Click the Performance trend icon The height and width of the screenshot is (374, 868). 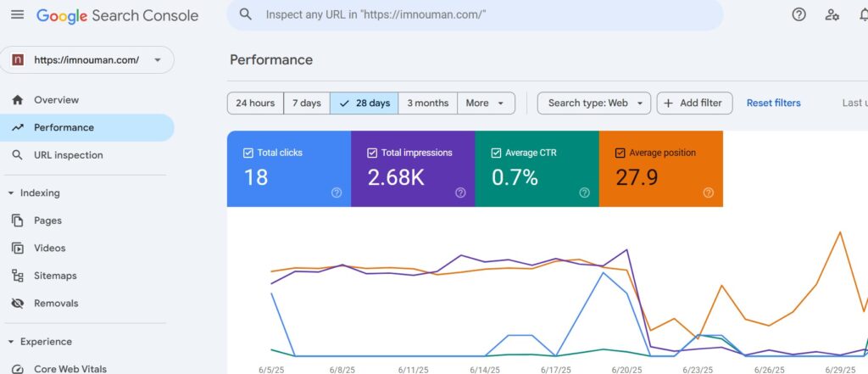(x=18, y=127)
